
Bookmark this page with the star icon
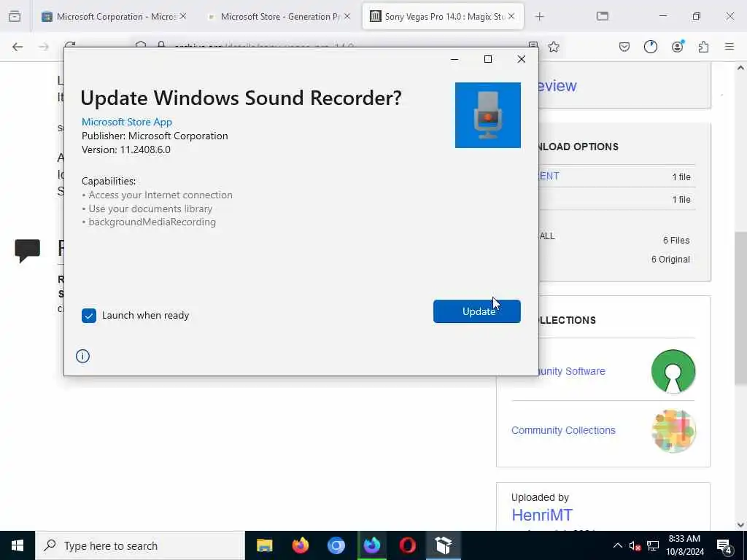554,47
